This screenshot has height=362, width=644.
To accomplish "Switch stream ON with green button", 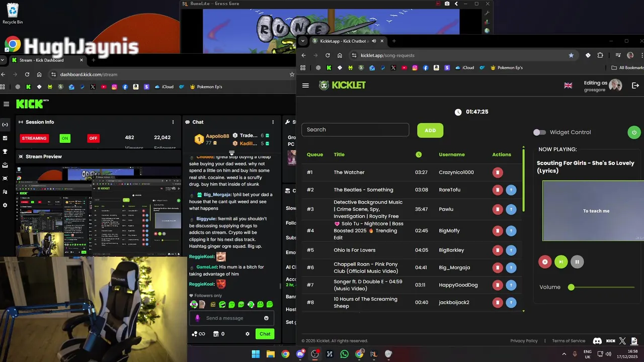I will 65,138.
